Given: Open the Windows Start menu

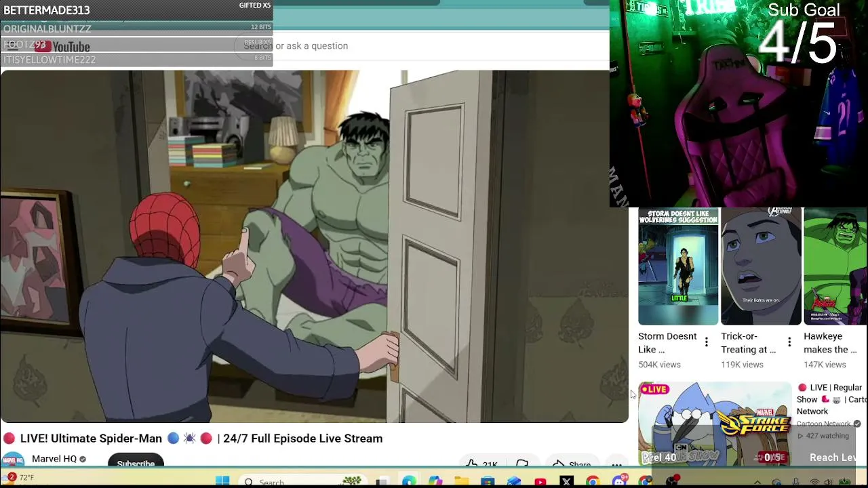Looking at the screenshot, I should (222, 481).
